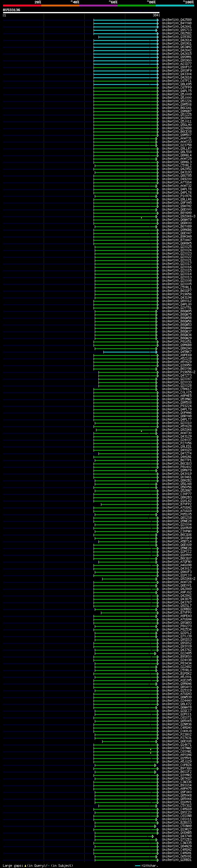Open hit UniRef100_Q42589
197x868 pixels.
177,20
